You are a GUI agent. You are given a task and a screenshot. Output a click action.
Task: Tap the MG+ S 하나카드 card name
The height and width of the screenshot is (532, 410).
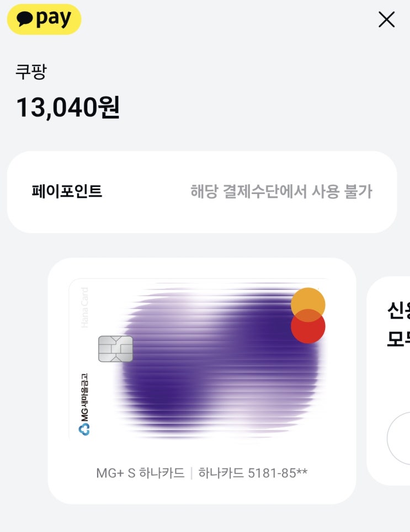[140, 473]
